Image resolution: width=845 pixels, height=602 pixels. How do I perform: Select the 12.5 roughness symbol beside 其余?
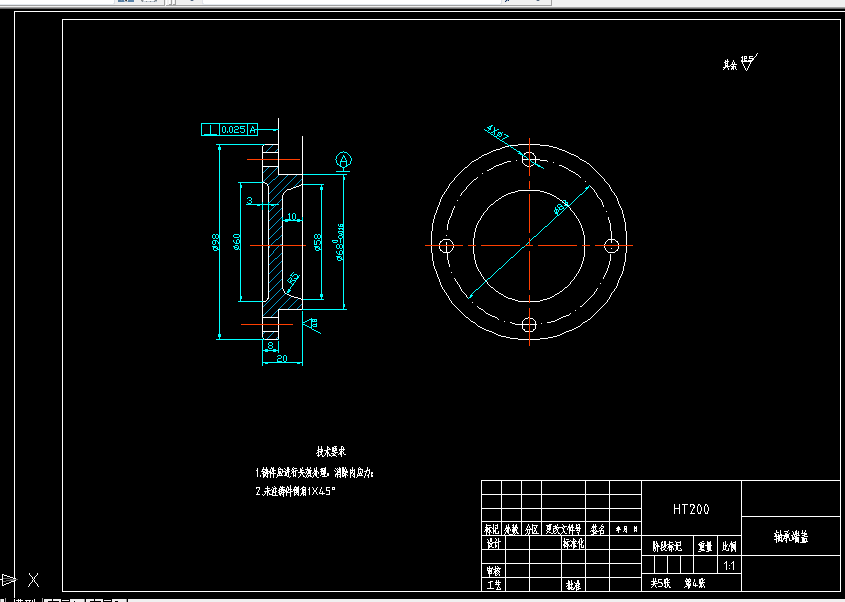(x=749, y=61)
